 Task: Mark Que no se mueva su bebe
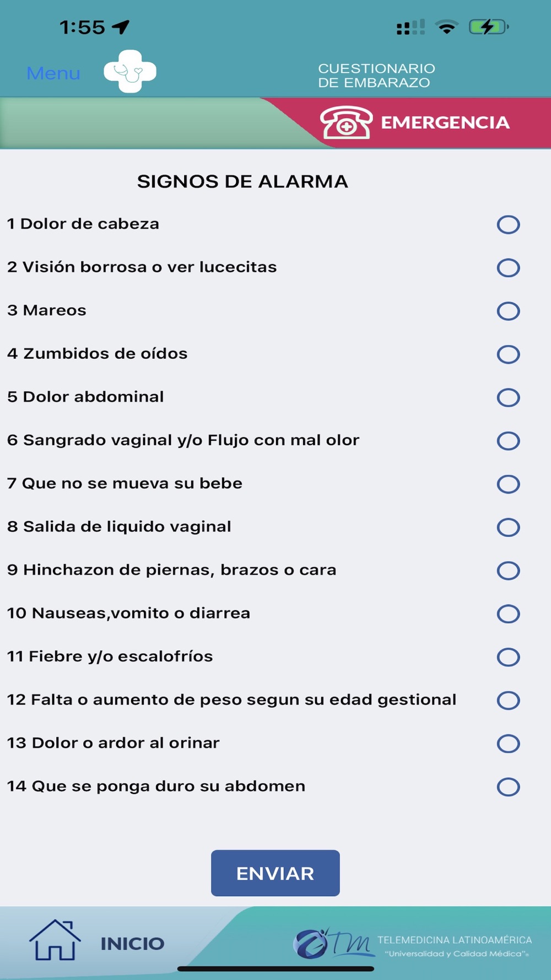click(508, 484)
